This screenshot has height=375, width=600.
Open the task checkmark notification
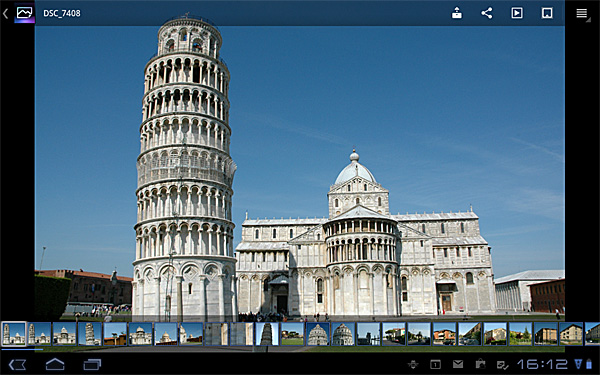(x=502, y=365)
